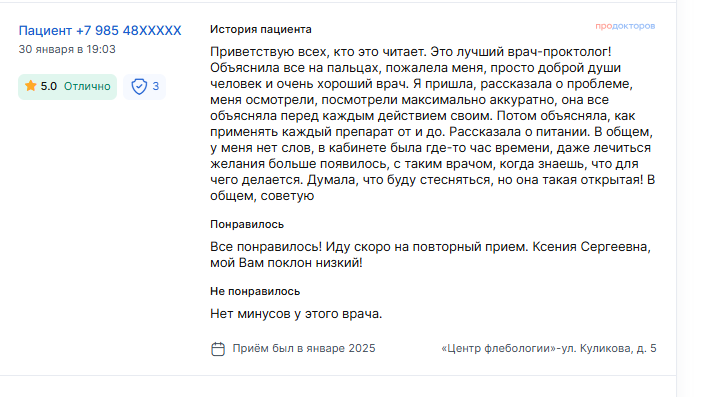The height and width of the screenshot is (397, 721).
Task: Click the Отлично rating label
Action: tap(87, 86)
